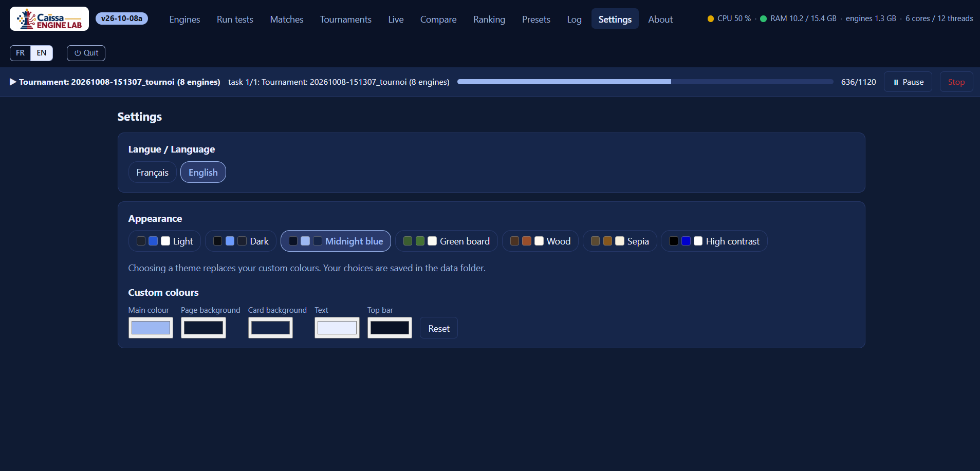Open the Ranking page
980x471 pixels.
point(489,19)
